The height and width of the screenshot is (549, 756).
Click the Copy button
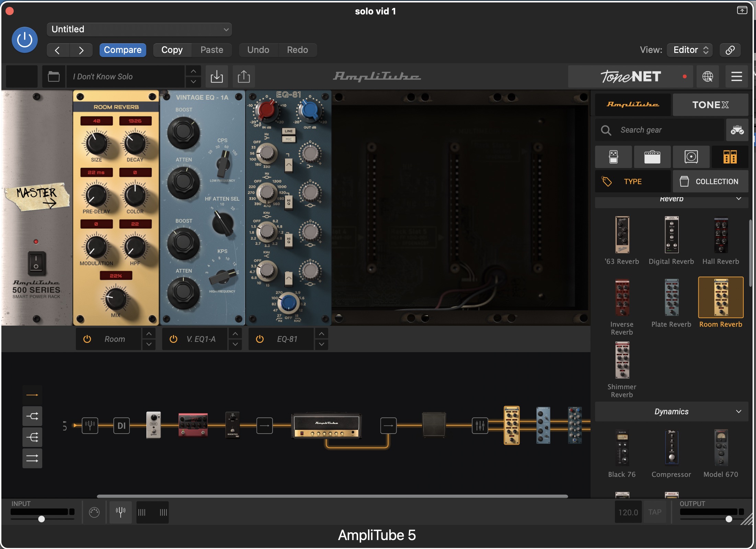(x=172, y=50)
